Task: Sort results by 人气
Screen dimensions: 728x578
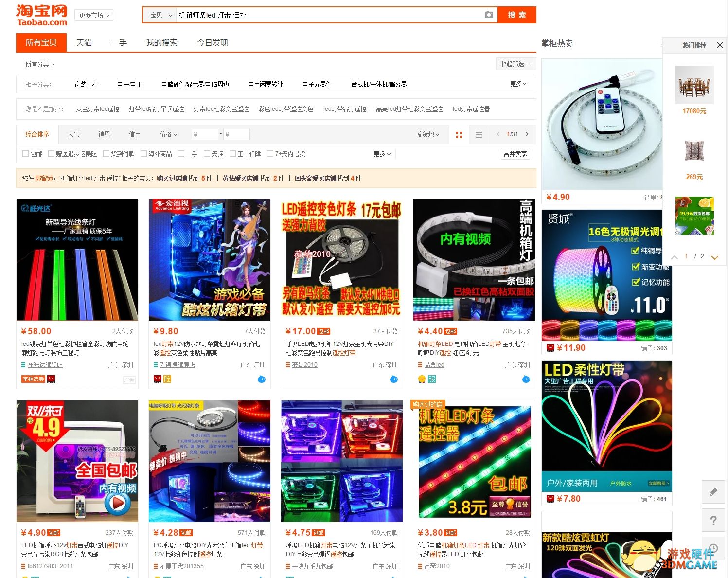Action: [74, 134]
